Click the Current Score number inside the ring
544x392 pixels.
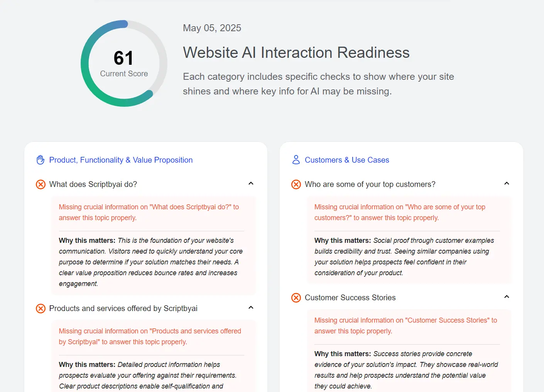tap(124, 58)
